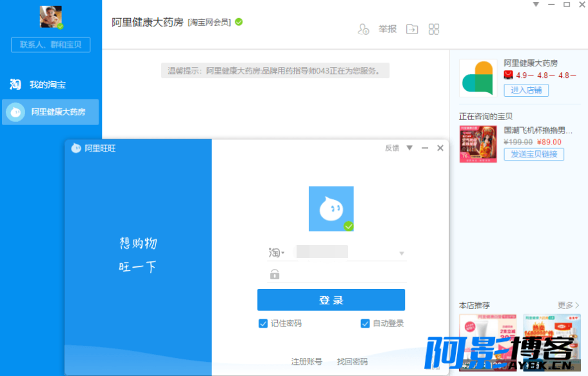Minimize the main chat window
Image resolution: width=588 pixels, height=376 pixels.
(x=551, y=5)
